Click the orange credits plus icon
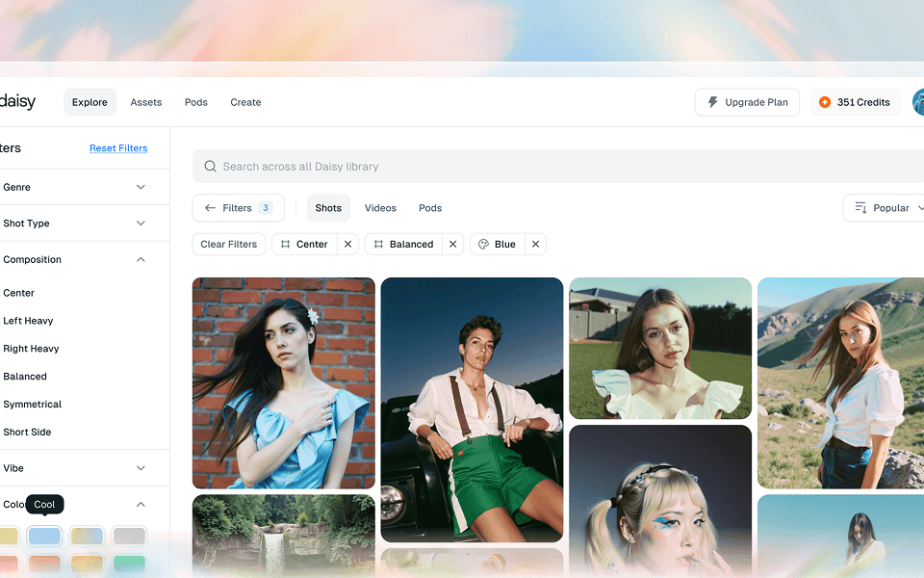 (825, 102)
